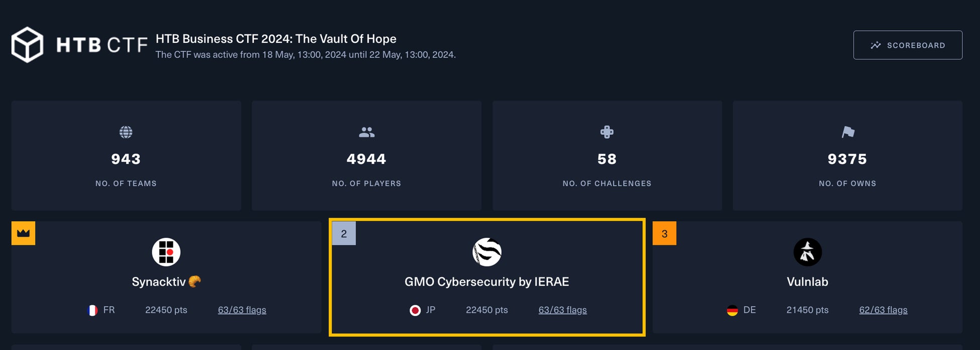
Task: Click the flag icon above owns
Action: click(847, 132)
